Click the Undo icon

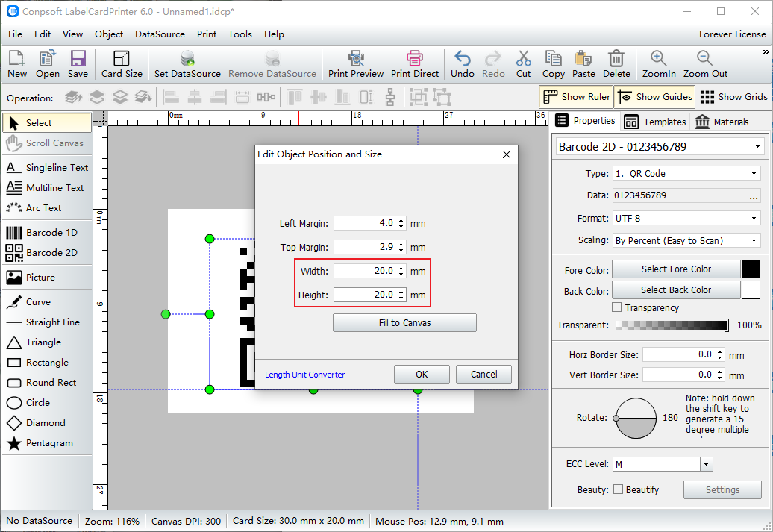click(463, 58)
